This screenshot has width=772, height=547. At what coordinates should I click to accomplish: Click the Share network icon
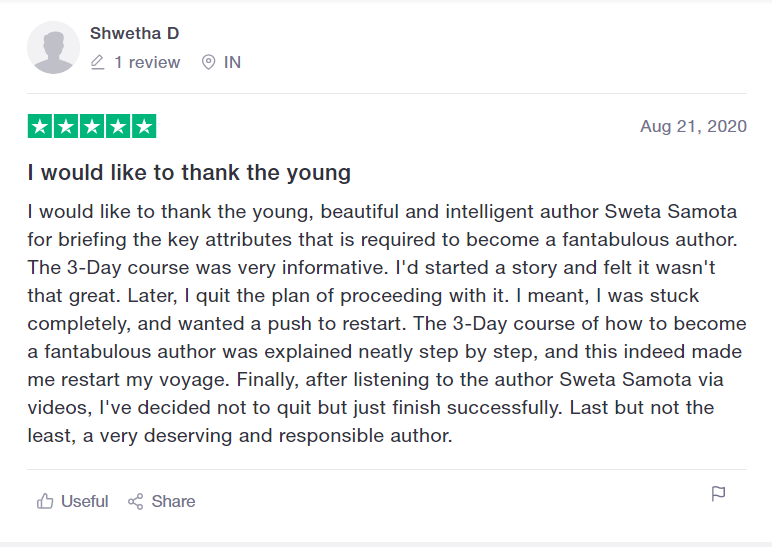136,502
